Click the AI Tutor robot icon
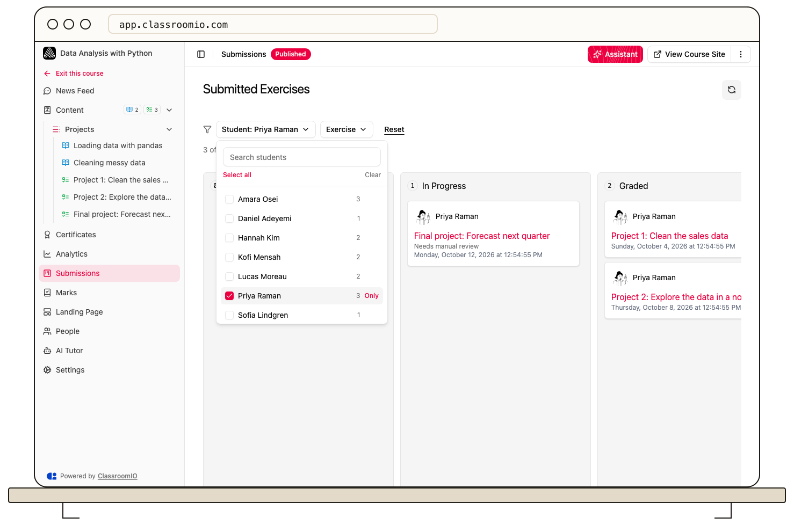 point(47,351)
